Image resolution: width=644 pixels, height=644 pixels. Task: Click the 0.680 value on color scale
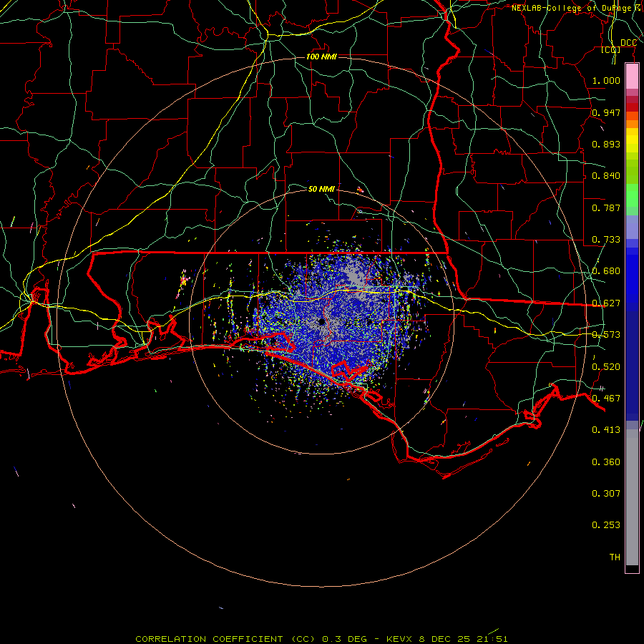606,270
